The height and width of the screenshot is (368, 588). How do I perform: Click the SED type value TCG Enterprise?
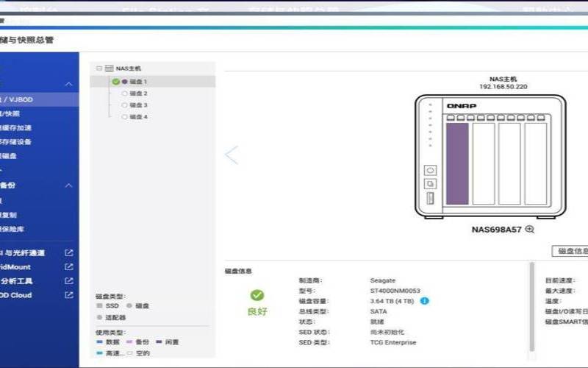tap(393, 342)
